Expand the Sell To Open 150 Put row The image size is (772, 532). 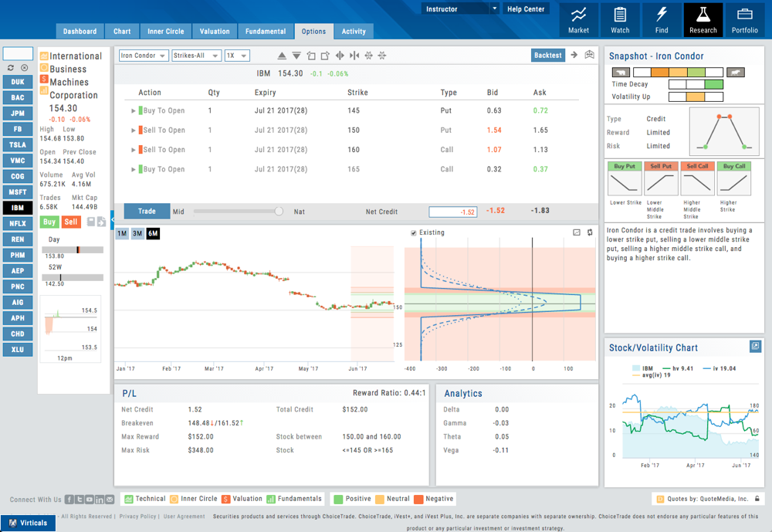[133, 130]
